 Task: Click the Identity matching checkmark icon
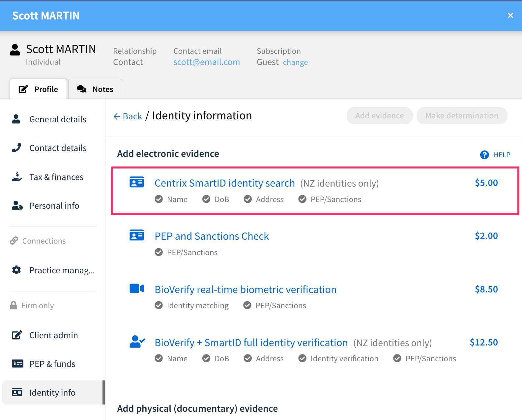159,305
